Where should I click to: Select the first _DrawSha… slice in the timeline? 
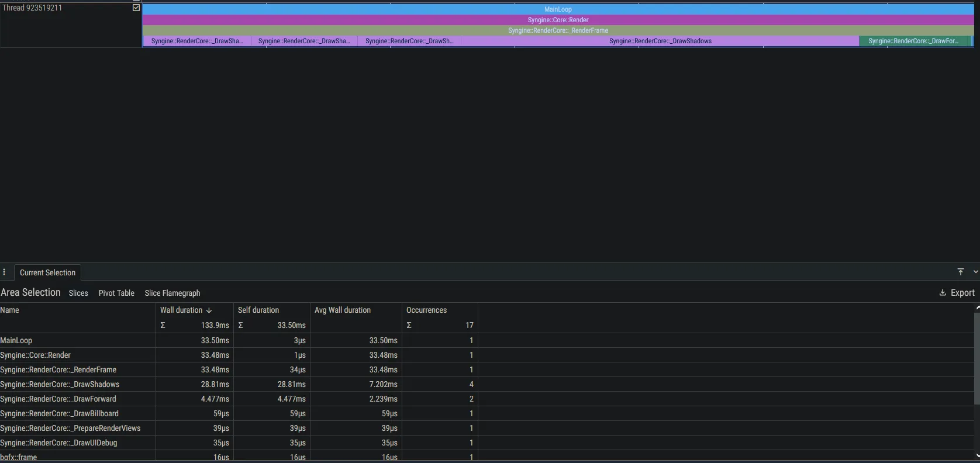[x=197, y=41]
